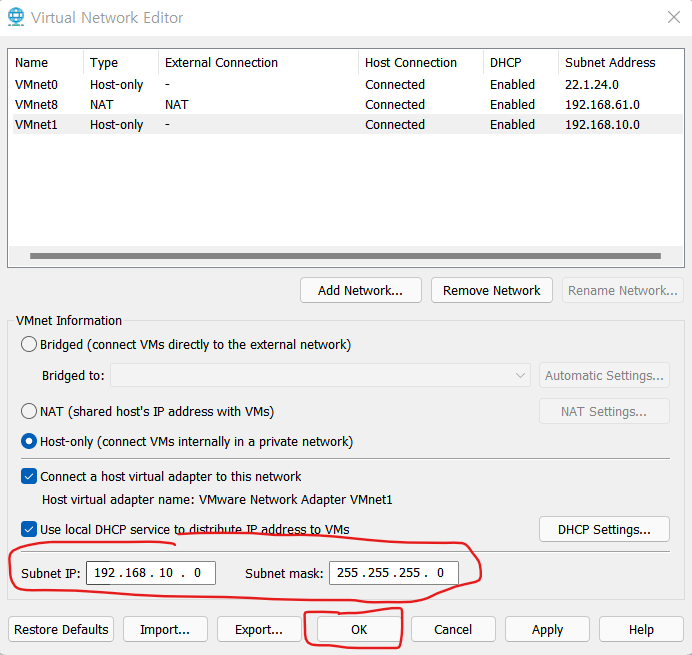Click the Host virtual adapter name text
The width and height of the screenshot is (692, 655).
[x=217, y=500]
